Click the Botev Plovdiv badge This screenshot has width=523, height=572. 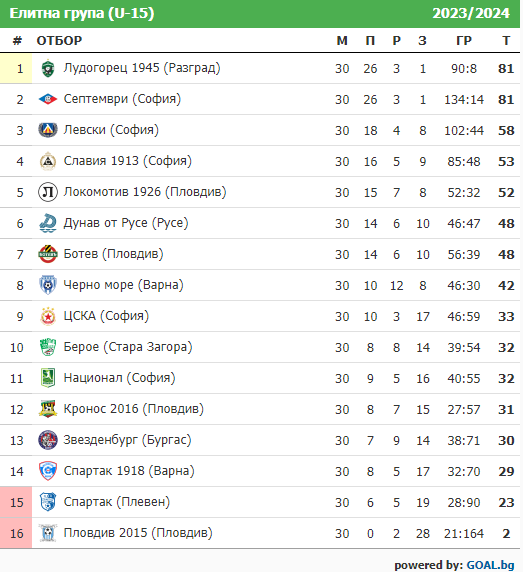click(48, 254)
